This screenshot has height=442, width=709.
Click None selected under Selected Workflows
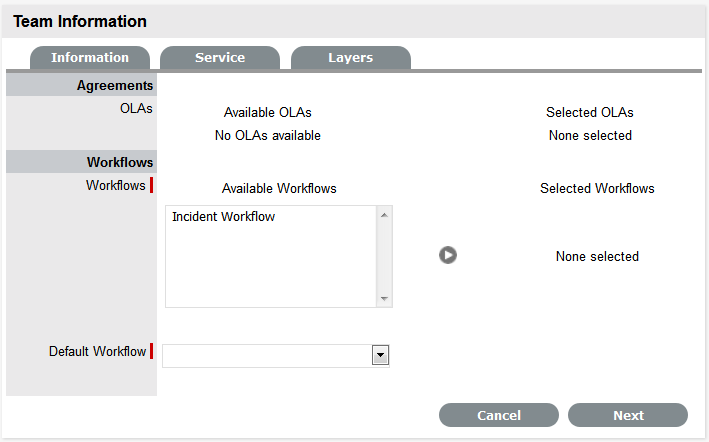(x=597, y=257)
